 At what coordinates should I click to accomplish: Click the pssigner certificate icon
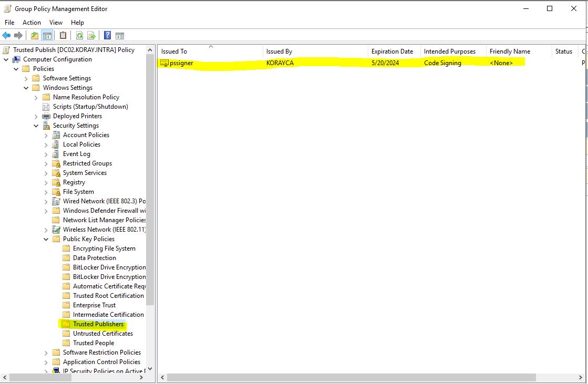click(x=164, y=63)
